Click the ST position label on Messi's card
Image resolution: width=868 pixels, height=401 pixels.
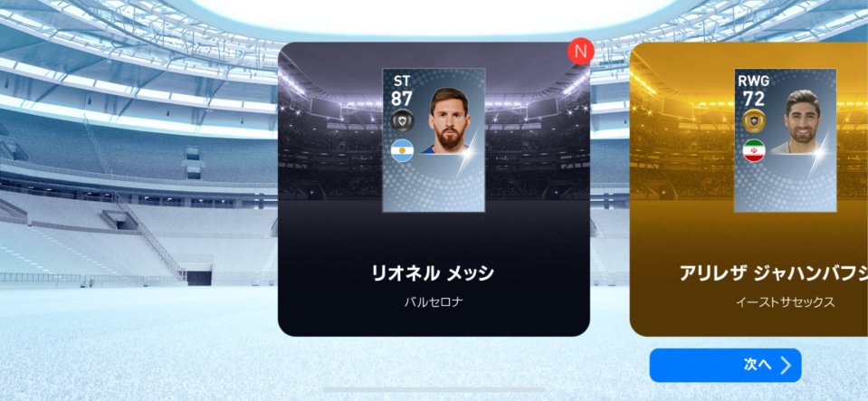click(402, 81)
